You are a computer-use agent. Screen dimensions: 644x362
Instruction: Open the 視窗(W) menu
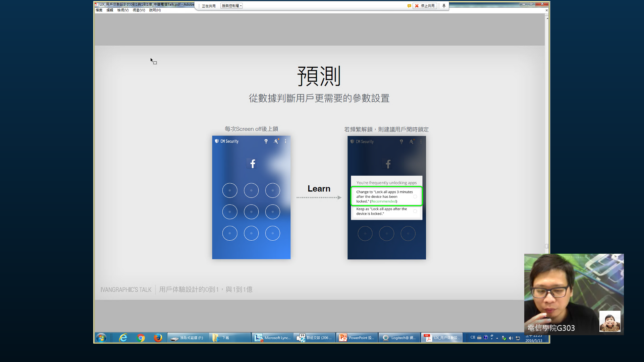click(139, 10)
